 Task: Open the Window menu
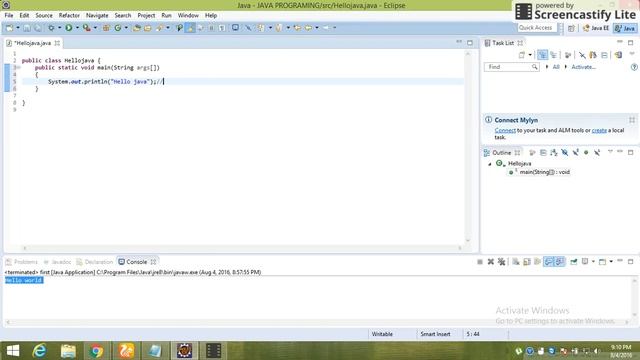pyautogui.click(x=188, y=16)
